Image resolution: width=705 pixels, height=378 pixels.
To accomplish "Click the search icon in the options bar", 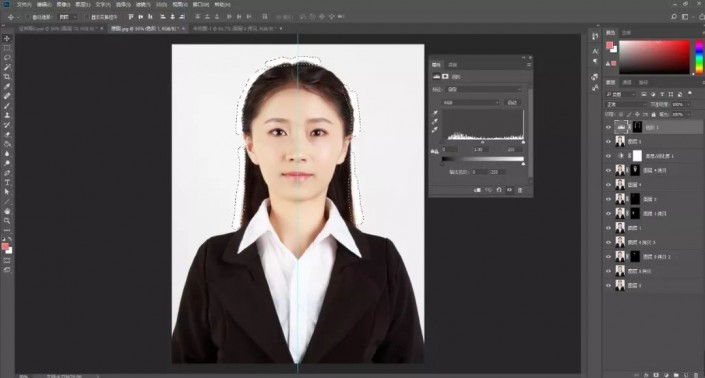I will (674, 17).
